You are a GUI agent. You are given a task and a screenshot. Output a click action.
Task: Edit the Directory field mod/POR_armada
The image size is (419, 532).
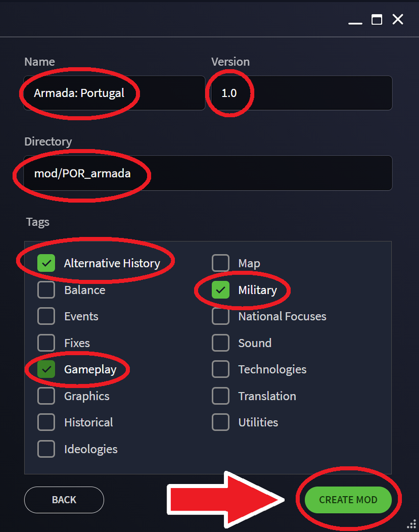(208, 173)
